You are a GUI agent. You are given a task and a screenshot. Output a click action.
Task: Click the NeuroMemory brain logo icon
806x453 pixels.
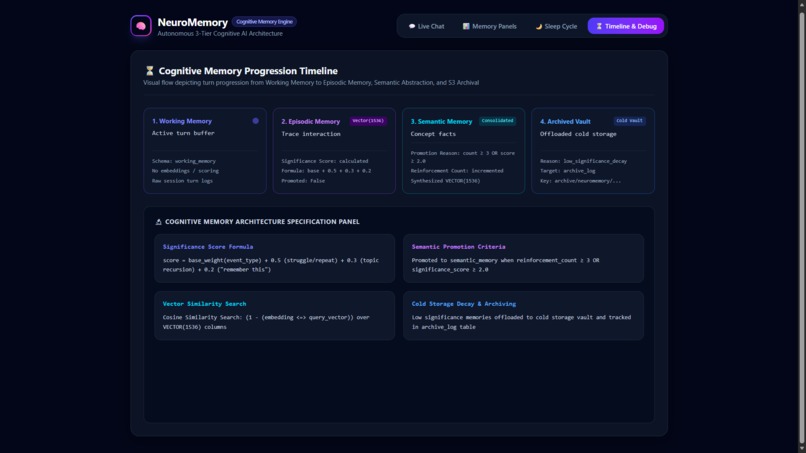click(x=141, y=26)
